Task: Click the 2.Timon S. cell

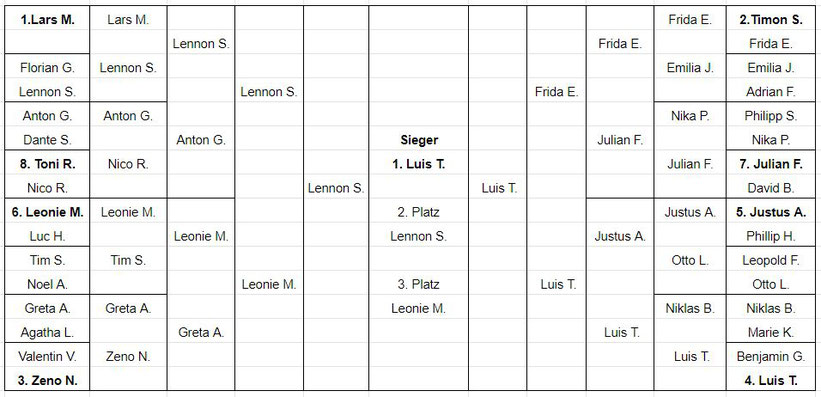Action: point(771,20)
